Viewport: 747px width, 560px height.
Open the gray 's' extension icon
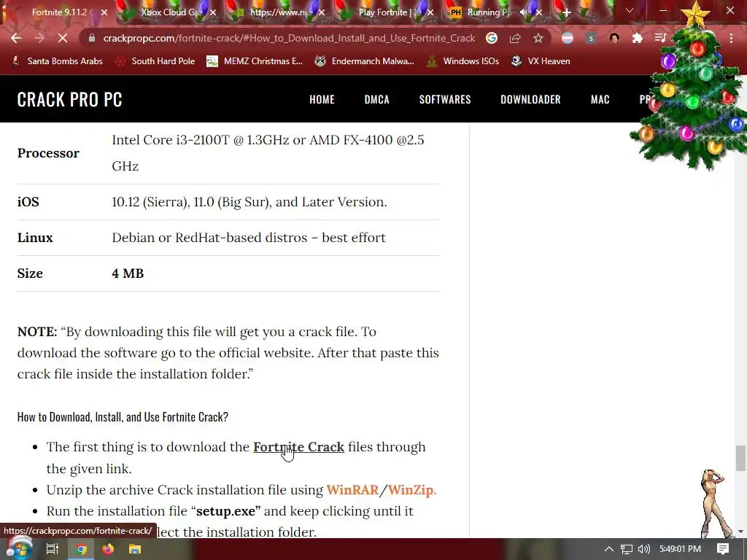[591, 38]
